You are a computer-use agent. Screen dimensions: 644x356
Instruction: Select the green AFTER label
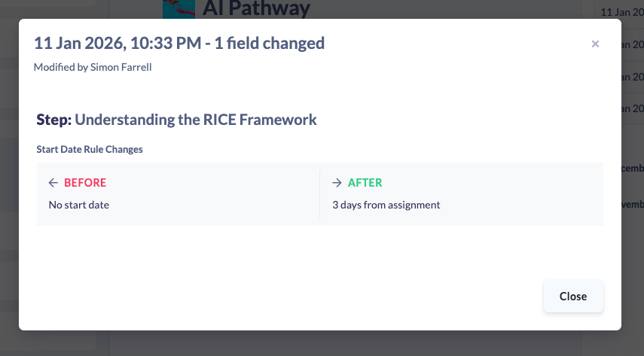point(365,183)
